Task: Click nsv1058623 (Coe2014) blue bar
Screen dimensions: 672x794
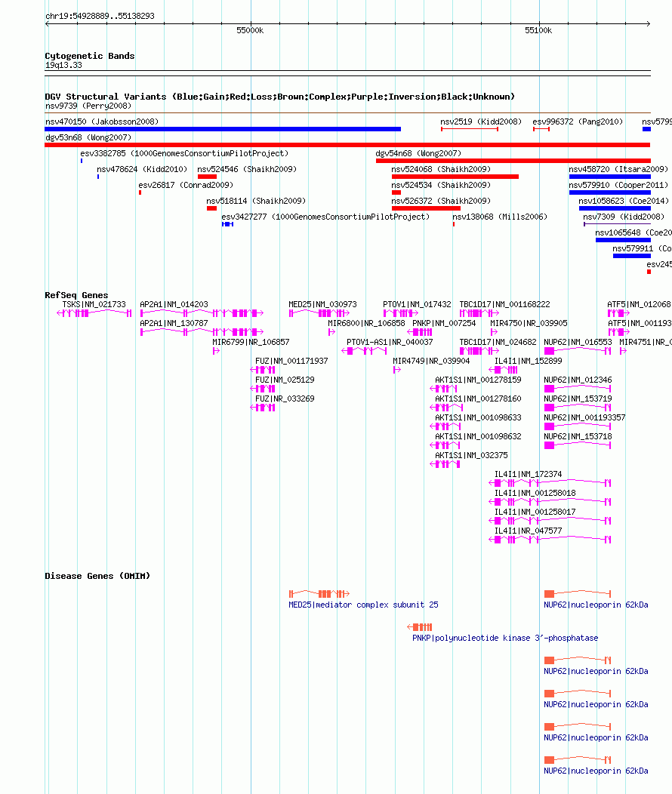Action: (615, 208)
